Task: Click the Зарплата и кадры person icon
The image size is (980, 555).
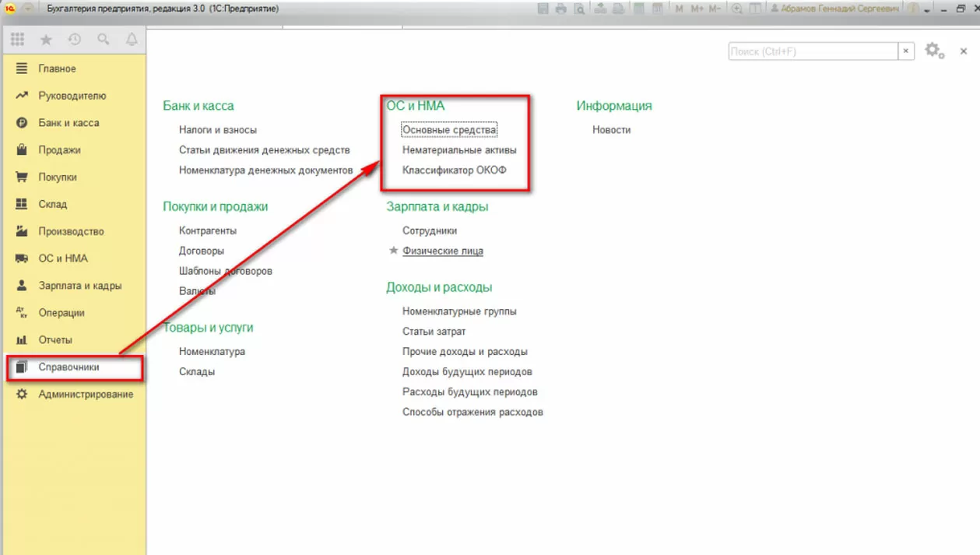Action: (22, 286)
